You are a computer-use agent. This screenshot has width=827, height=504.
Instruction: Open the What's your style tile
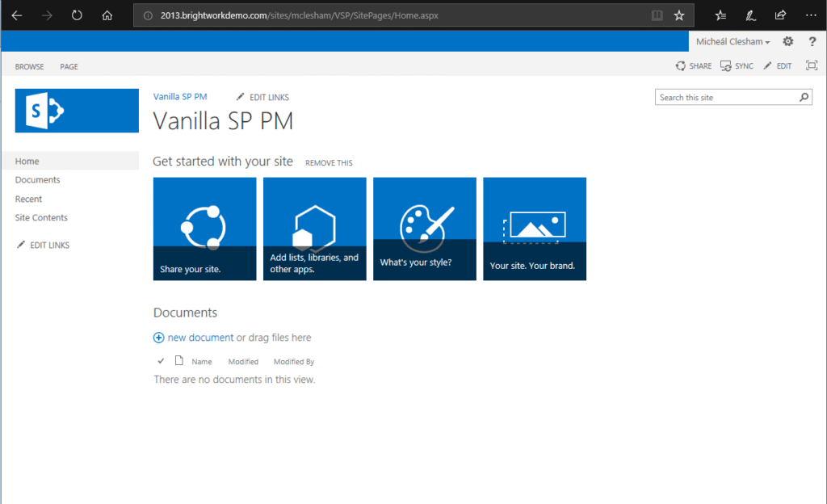425,229
